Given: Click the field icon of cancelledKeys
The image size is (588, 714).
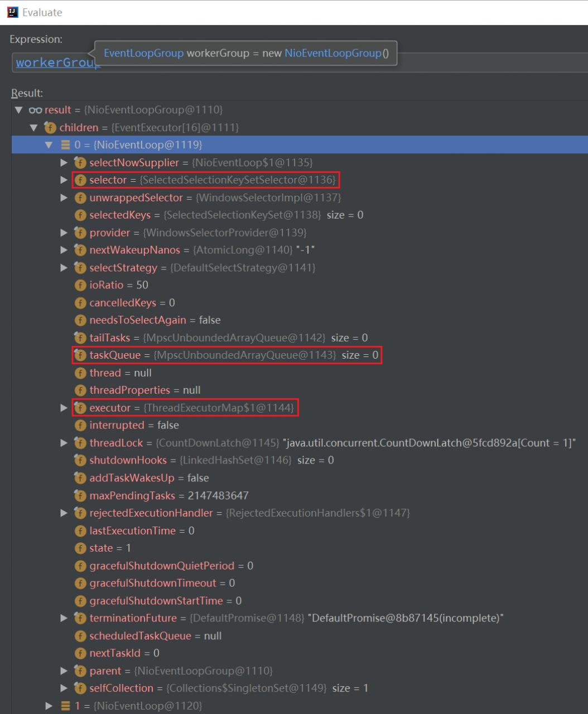Looking at the screenshot, I should [80, 303].
